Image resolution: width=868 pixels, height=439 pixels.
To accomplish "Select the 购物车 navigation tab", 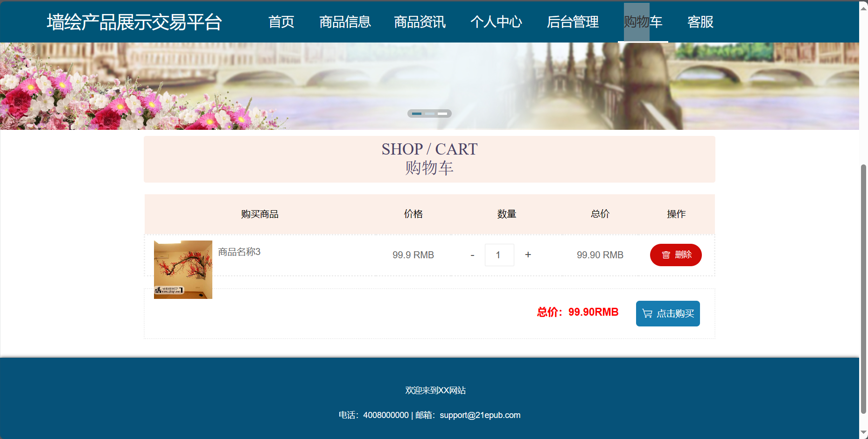I will (643, 22).
